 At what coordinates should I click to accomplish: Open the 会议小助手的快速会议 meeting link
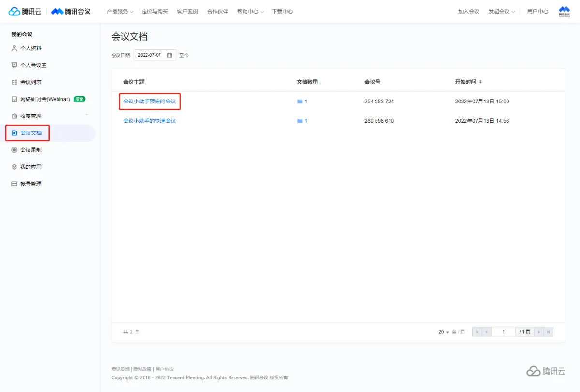click(149, 121)
